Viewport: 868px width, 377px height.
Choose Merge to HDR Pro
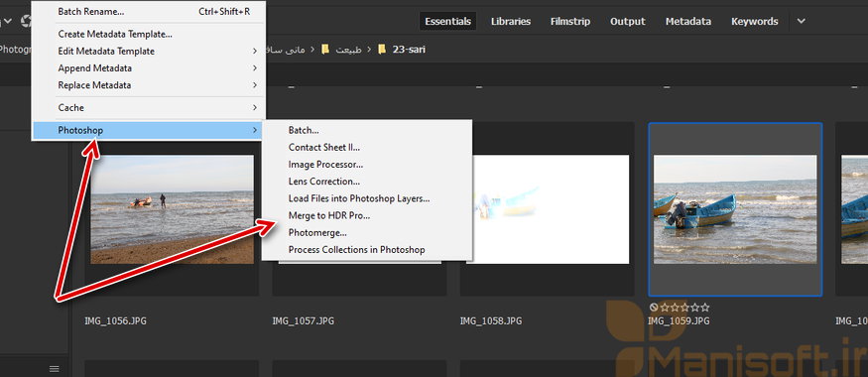click(x=366, y=215)
